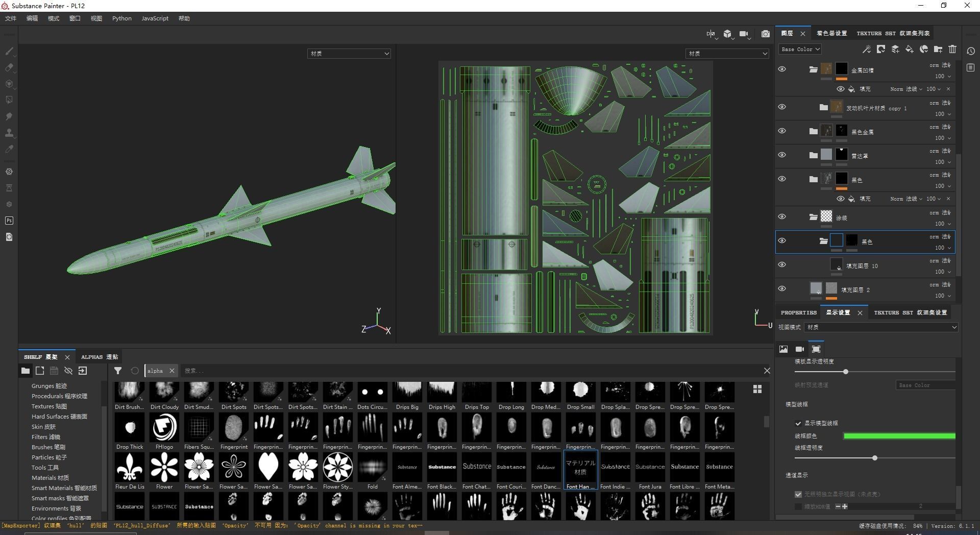Remove the alpha filter tag in shelf search

point(172,371)
